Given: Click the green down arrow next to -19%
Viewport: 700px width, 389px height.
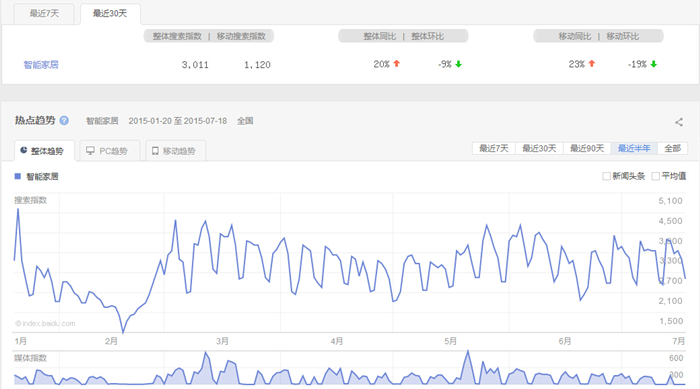Looking at the screenshot, I should pos(654,64).
